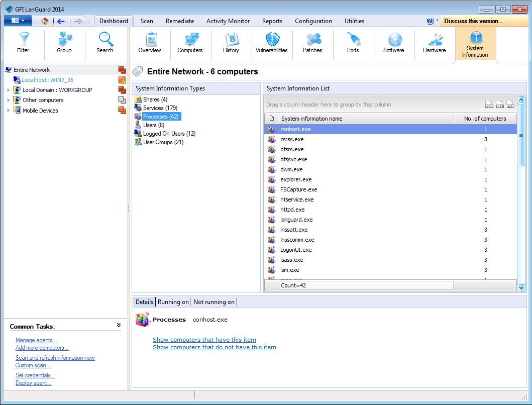Open the Overview dashboard view
The width and height of the screenshot is (532, 405).
[x=150, y=43]
